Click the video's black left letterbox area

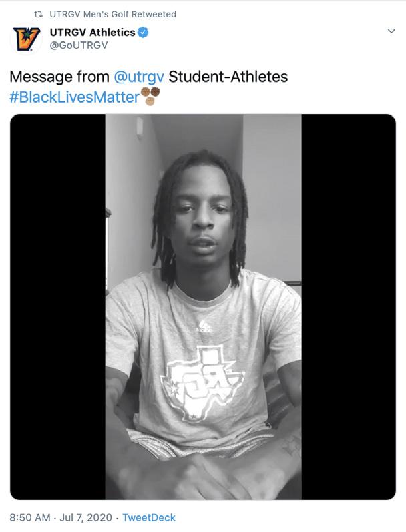click(57, 306)
